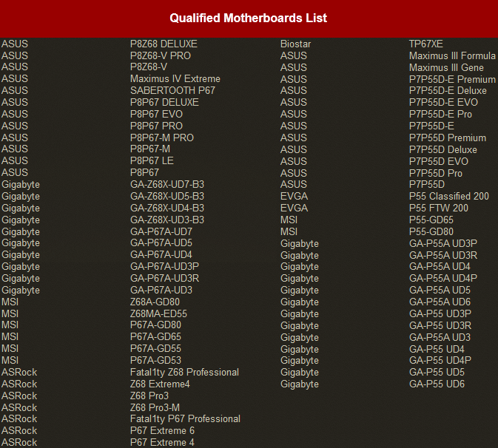Click P67A-GD53 entry
498x448 pixels.
[x=155, y=361]
